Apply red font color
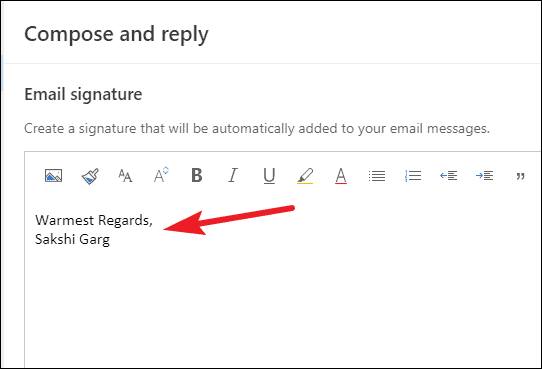542x369 pixels. (341, 176)
